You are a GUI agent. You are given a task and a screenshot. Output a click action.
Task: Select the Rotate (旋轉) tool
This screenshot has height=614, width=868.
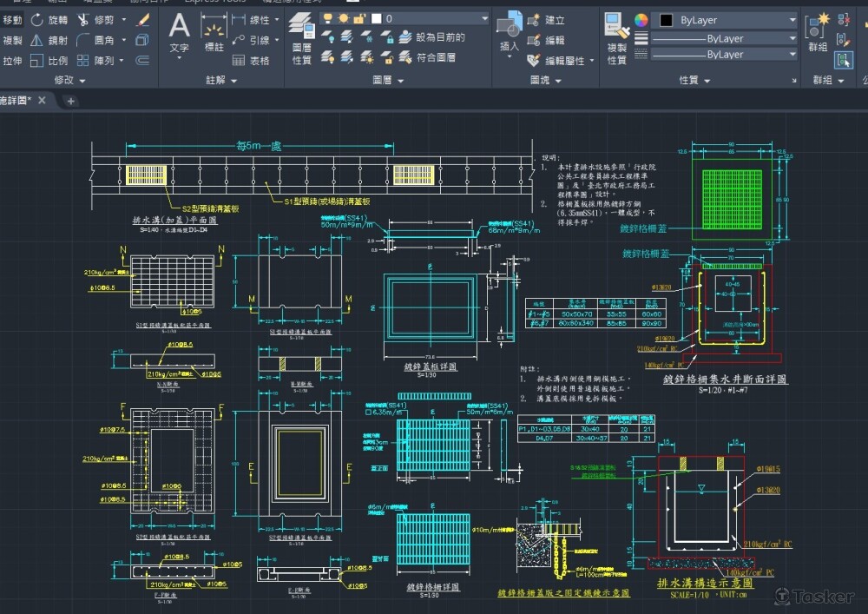click(x=49, y=19)
